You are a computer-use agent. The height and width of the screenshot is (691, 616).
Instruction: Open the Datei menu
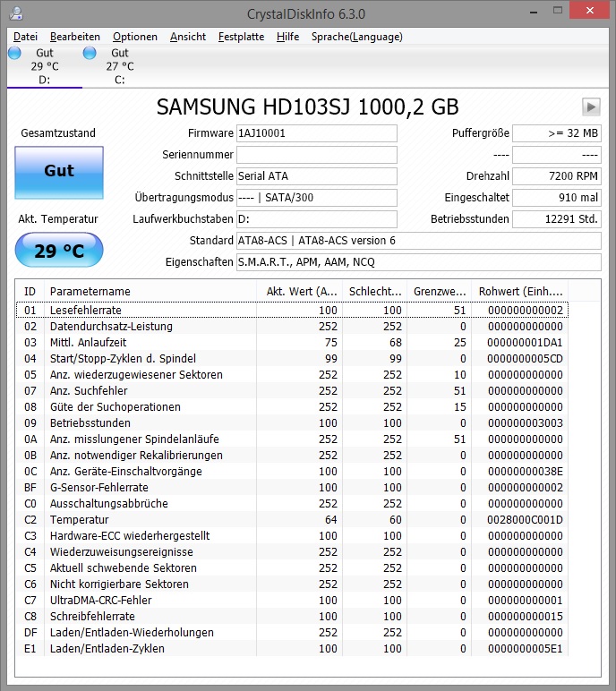(x=25, y=37)
